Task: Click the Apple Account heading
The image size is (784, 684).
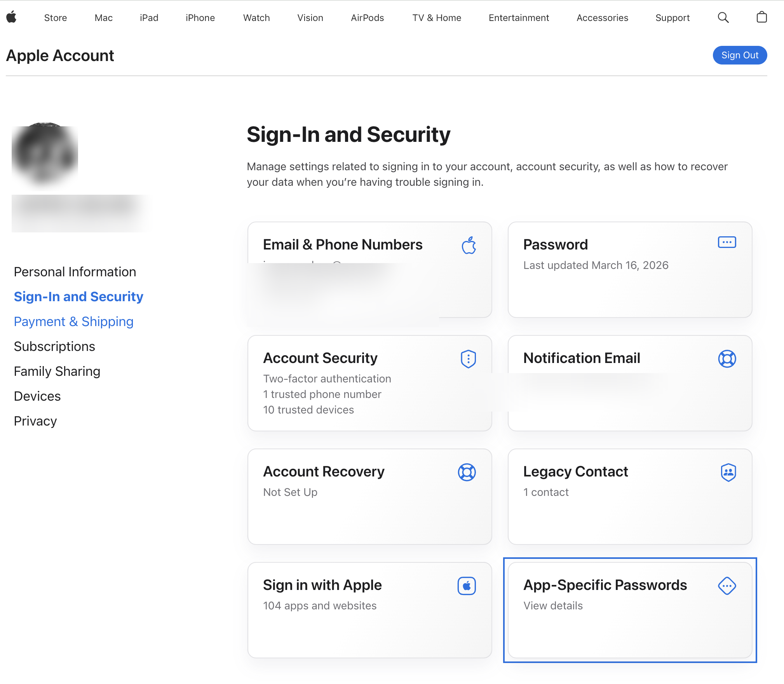Action: click(60, 56)
